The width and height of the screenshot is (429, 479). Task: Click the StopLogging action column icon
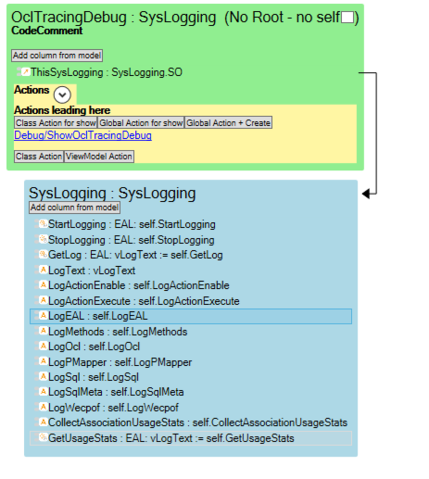[x=43, y=239]
